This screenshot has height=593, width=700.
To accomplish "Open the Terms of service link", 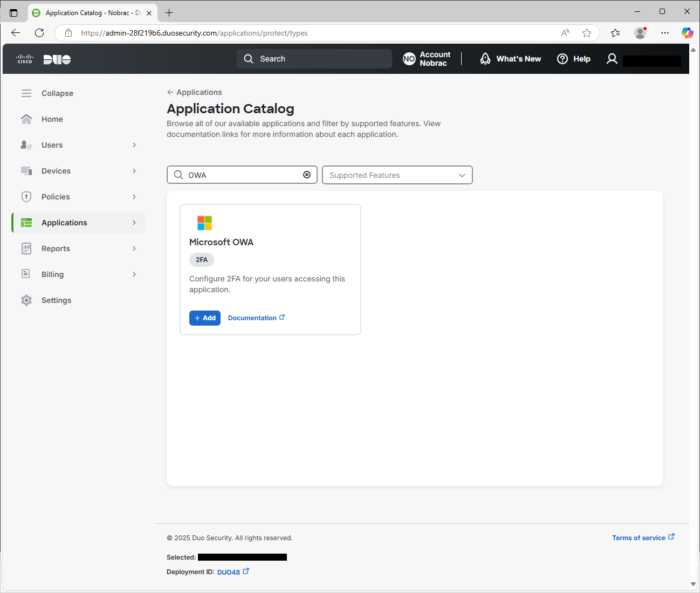I will pyautogui.click(x=643, y=537).
